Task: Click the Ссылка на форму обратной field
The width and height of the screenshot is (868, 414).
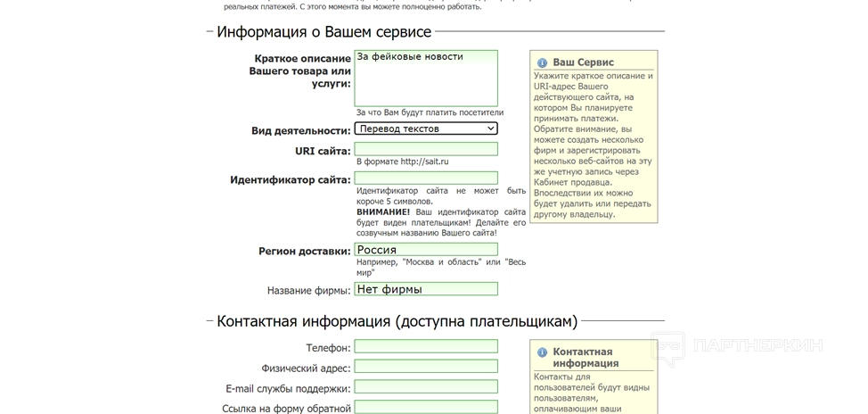Action: [426, 408]
